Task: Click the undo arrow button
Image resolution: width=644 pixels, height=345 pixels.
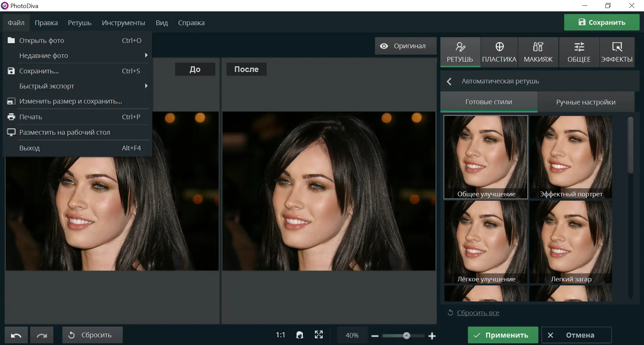Action: click(16, 335)
